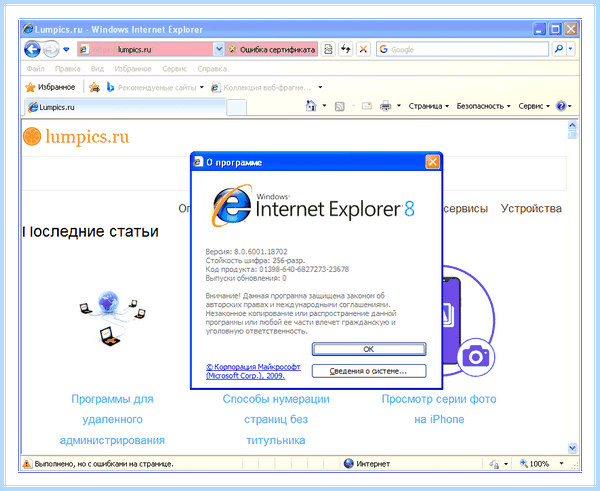Click the blue Help question mark icon
The height and width of the screenshot is (491, 600).
[x=561, y=106]
